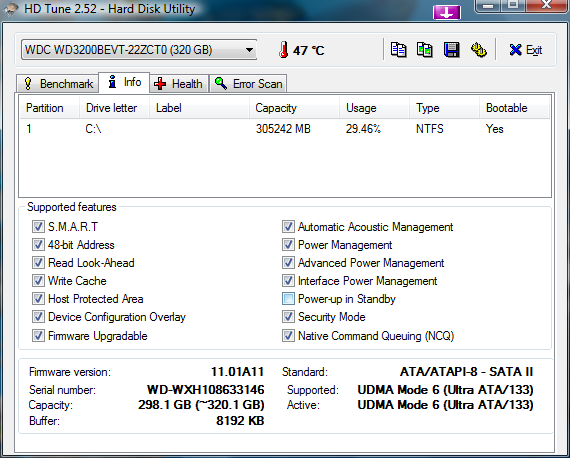Open the options gear icon
The width and height of the screenshot is (570, 458).
click(479, 50)
